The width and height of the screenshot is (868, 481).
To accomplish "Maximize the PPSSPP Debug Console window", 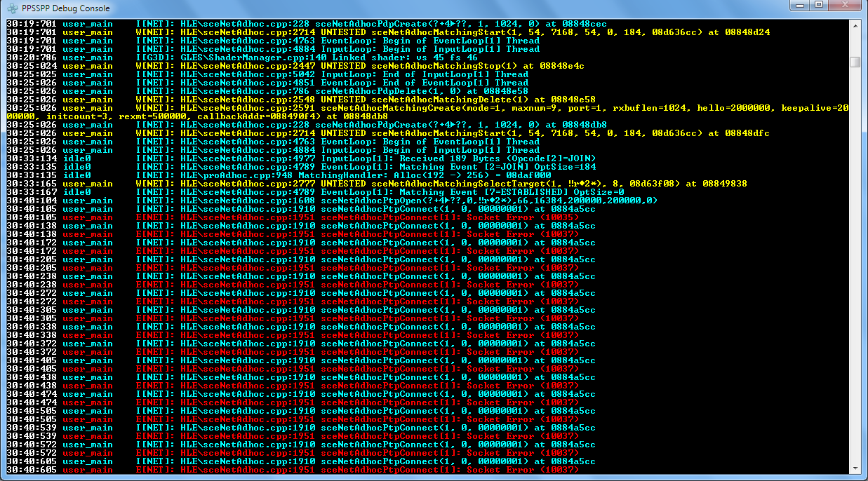I will pyautogui.click(x=818, y=6).
